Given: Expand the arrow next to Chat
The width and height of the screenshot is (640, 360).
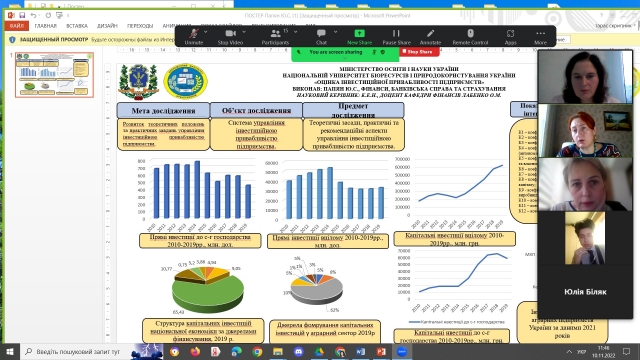Looking at the screenshot, I should coord(335,32).
